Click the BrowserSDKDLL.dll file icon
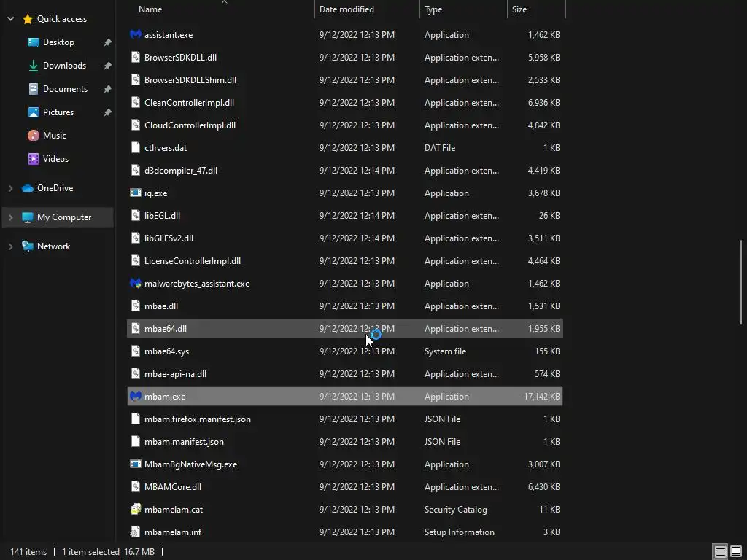The height and width of the screenshot is (560, 747). (x=136, y=57)
